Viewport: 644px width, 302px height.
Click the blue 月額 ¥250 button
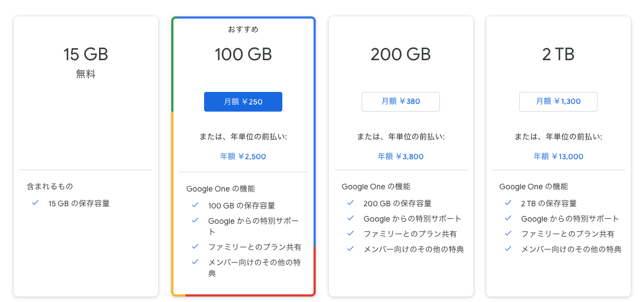click(243, 102)
